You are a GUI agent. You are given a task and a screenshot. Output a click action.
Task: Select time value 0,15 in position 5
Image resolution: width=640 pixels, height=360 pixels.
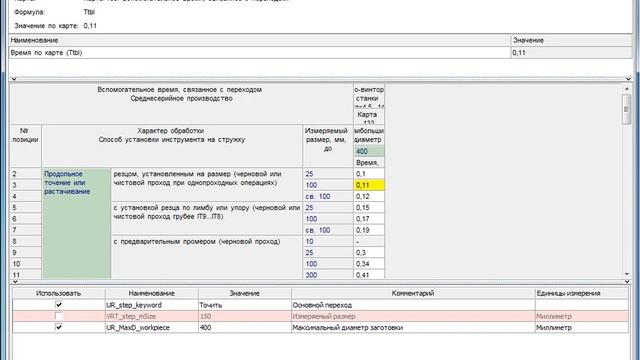pyautogui.click(x=369, y=208)
